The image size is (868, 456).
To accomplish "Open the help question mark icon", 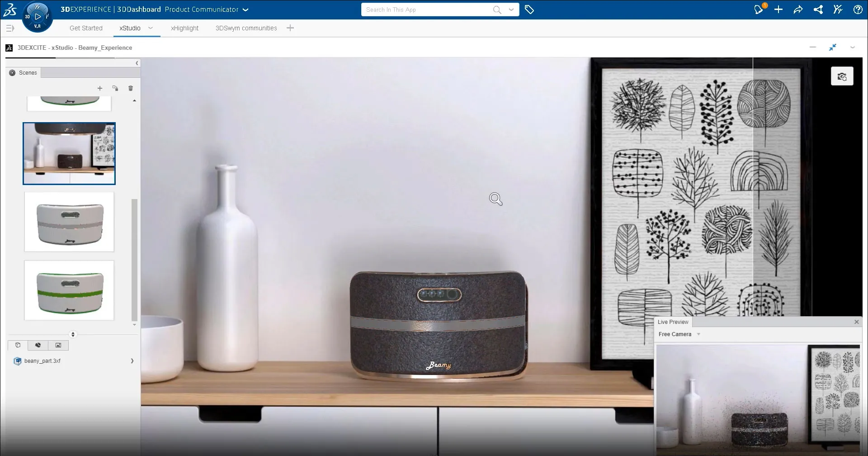I will 858,9.
